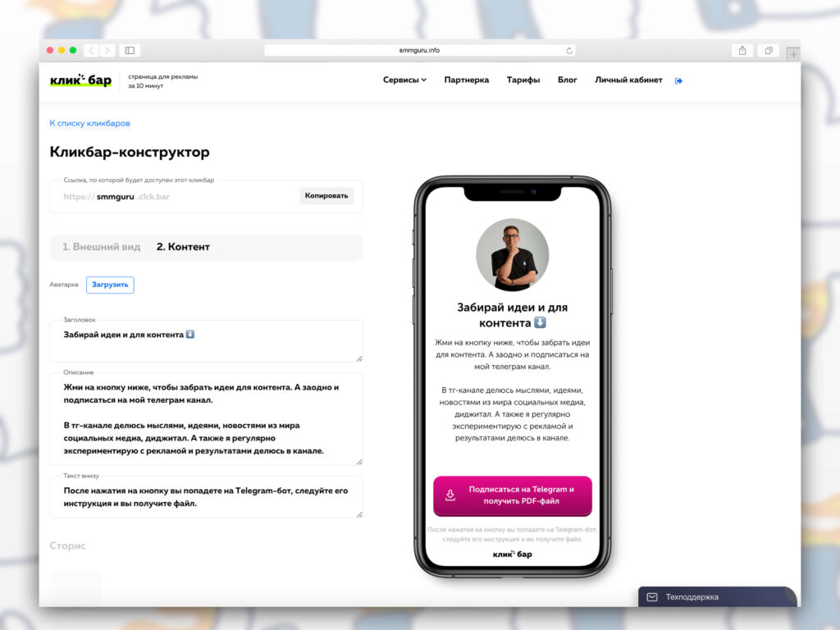Screen dimensions: 840x630
Task: Follow the К списку кликбаров link
Action: point(90,123)
